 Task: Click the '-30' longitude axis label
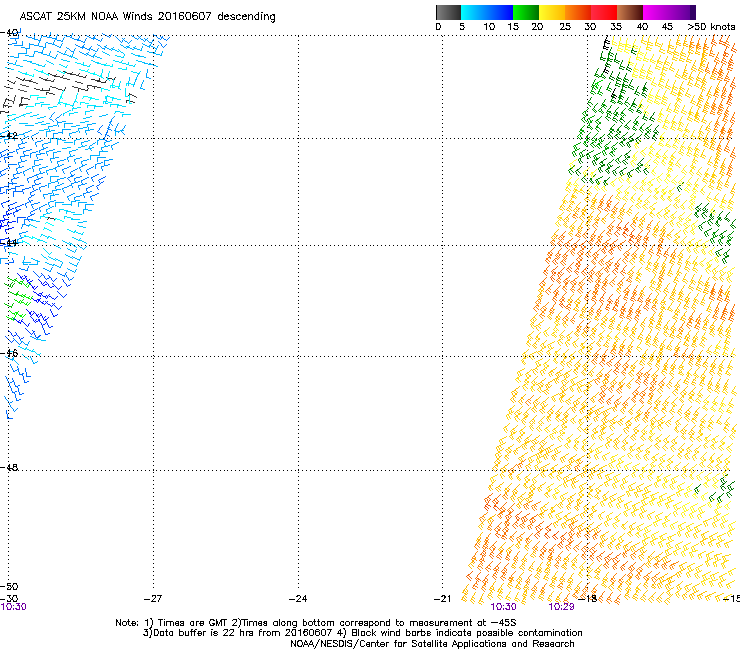point(9,599)
